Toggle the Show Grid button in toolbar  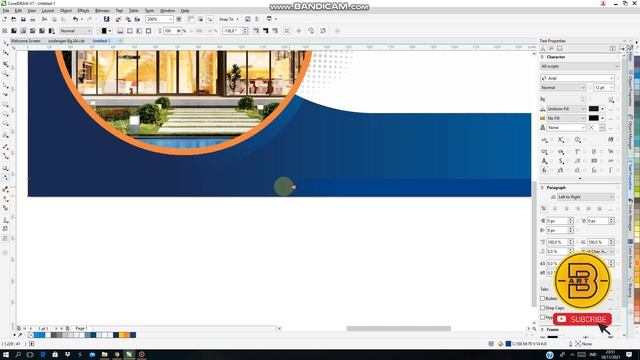[x=200, y=19]
